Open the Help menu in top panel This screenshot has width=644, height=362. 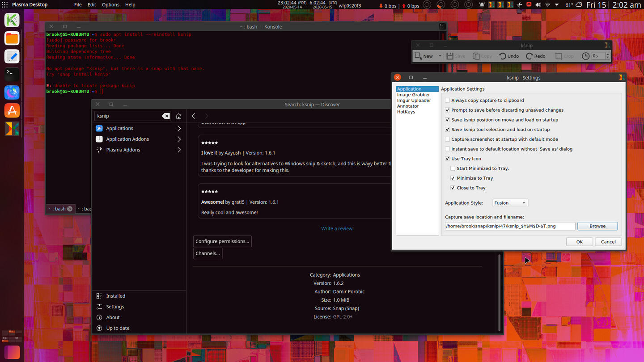click(130, 5)
